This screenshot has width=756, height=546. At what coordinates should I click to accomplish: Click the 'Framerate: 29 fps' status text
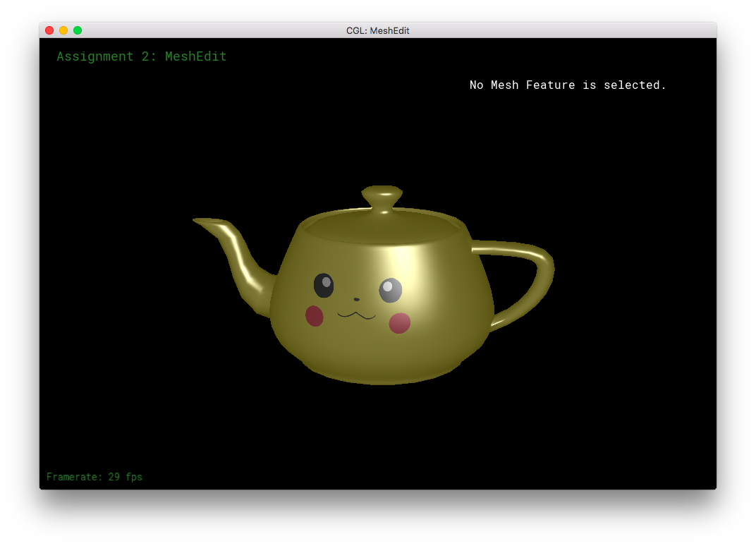[x=94, y=477]
